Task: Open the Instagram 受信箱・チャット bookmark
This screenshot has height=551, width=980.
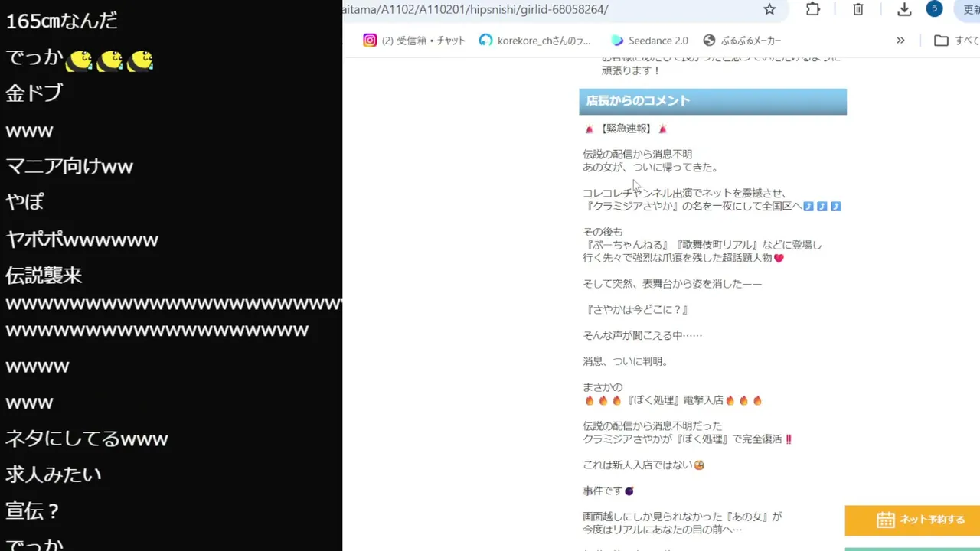Action: [x=414, y=41]
